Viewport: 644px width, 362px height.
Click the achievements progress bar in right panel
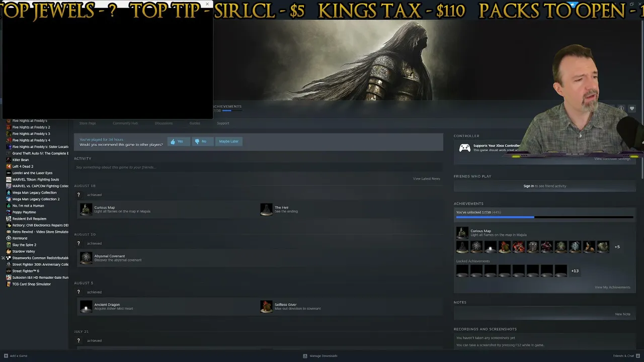click(544, 217)
